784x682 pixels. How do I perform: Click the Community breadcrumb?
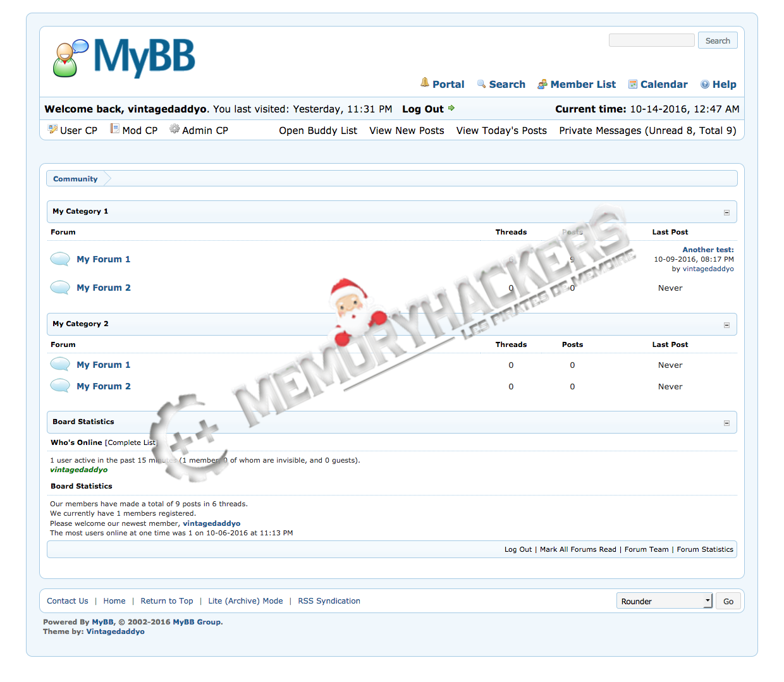pyautogui.click(x=75, y=179)
